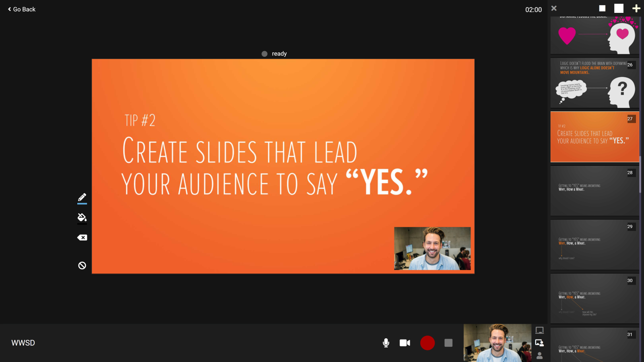Switch to large slide thumbnail size
Screen dimensions: 644x362
point(619,8)
